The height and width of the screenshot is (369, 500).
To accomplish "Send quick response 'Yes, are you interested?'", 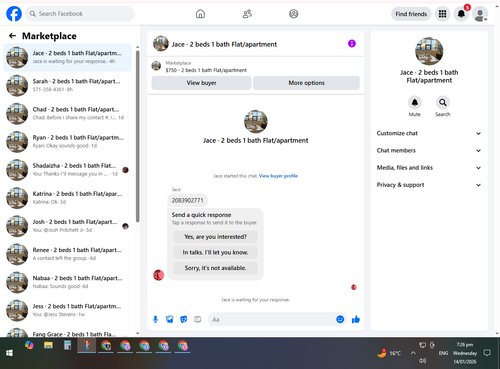I will point(215,237).
